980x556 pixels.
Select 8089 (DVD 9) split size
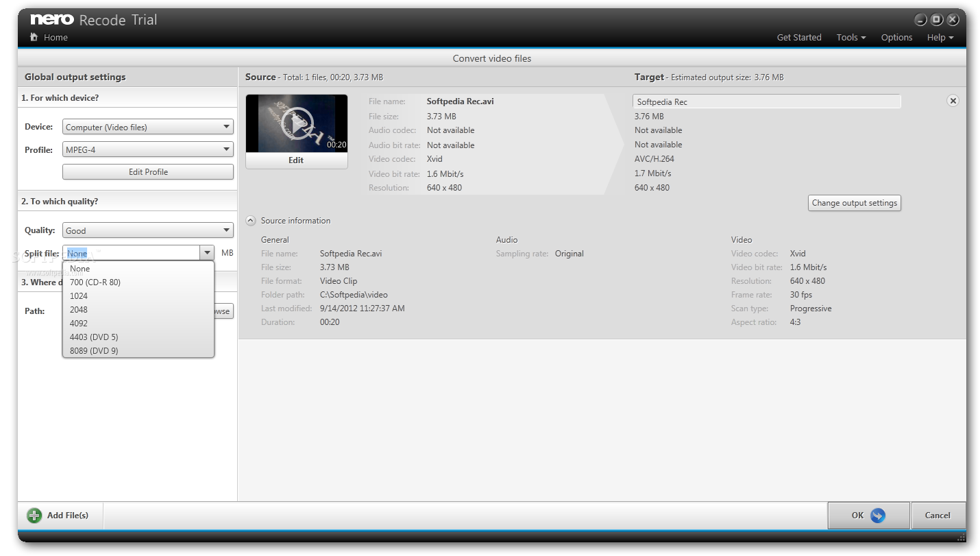tap(138, 351)
